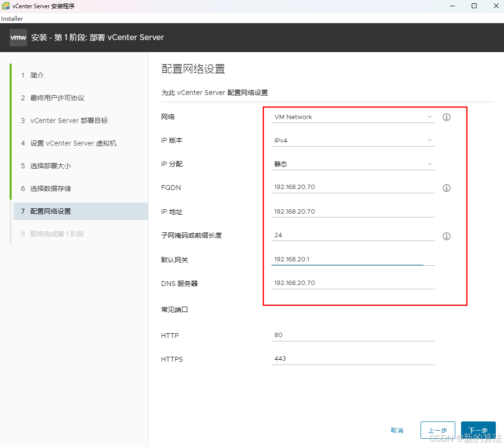
Task: Focus the subnet mask field showing 24
Action: click(353, 235)
